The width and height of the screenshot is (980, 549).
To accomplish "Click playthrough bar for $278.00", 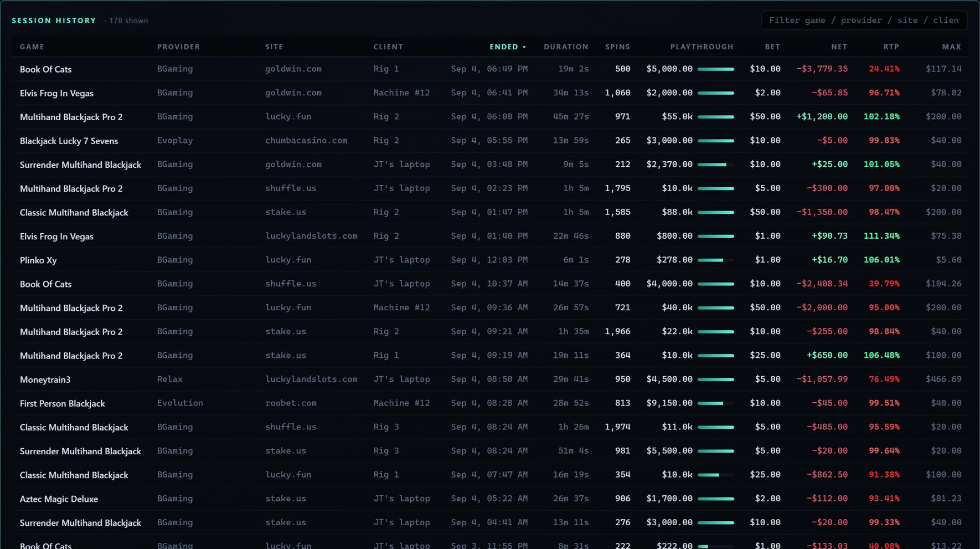I will coord(716,260).
